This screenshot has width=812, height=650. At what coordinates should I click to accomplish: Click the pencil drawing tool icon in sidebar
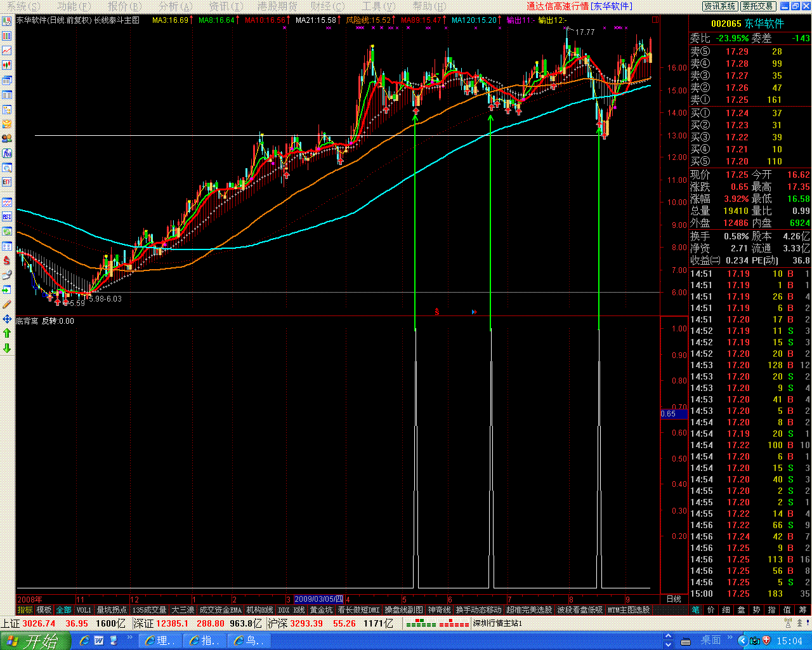[7, 304]
